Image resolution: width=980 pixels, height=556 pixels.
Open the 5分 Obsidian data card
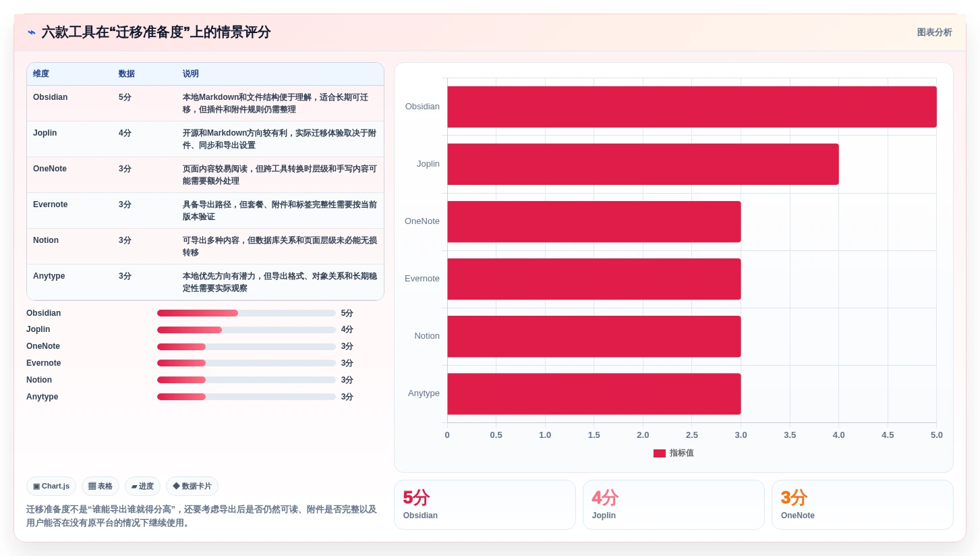[485, 505]
